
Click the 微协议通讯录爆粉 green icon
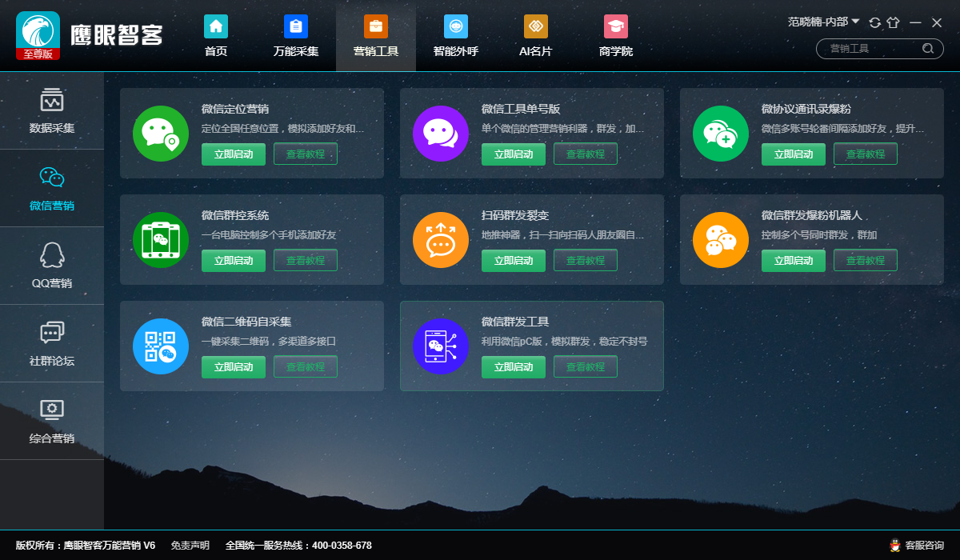(721, 133)
